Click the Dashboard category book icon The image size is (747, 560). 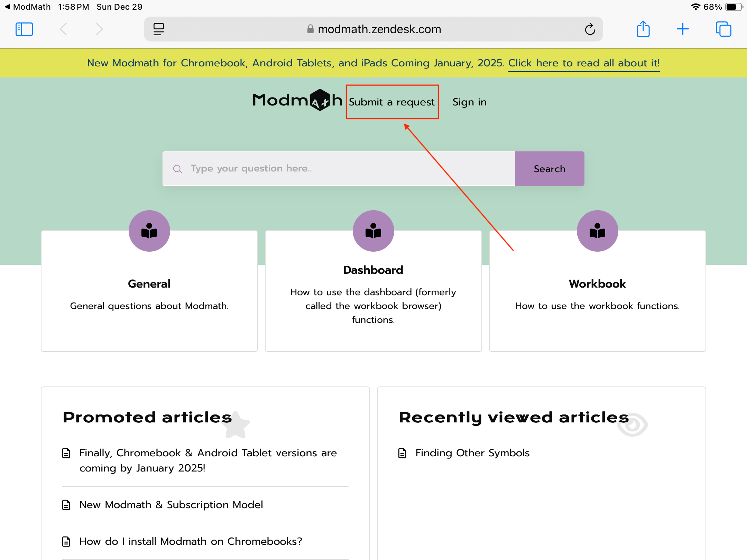point(373,231)
